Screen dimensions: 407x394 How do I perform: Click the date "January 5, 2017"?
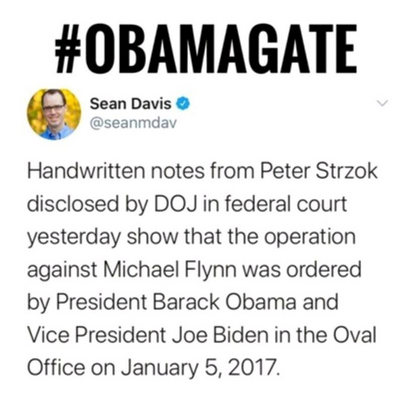pos(198,367)
